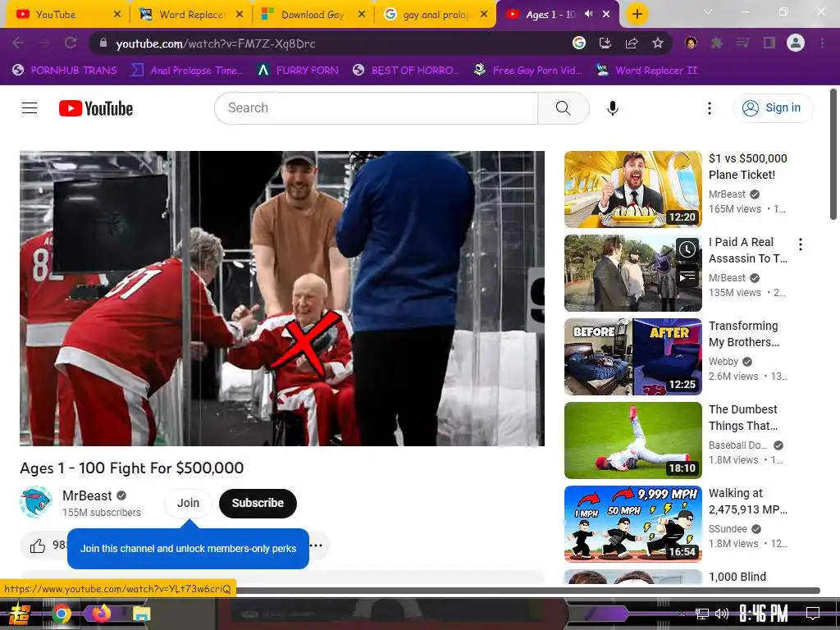Open the MrBeast channel name link
Screen dimensions: 840x630
point(87,495)
